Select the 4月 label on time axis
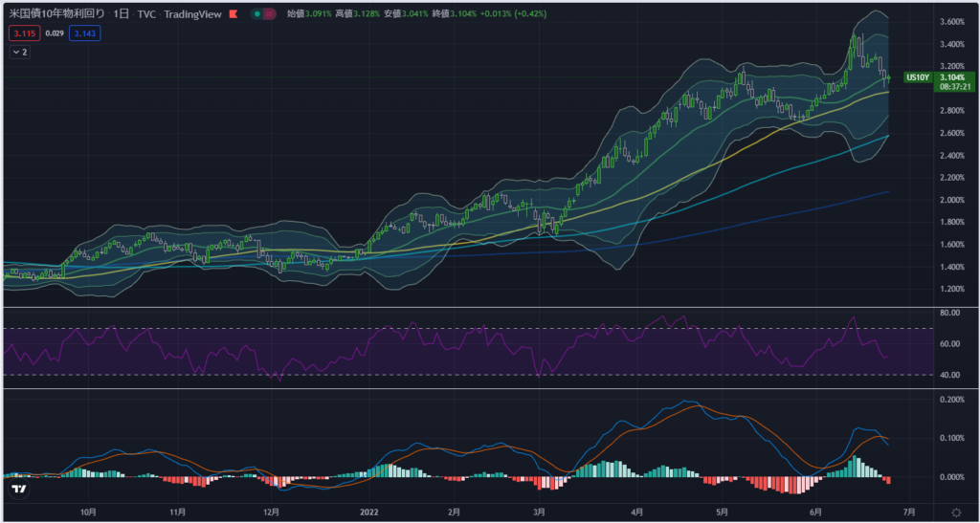Image resolution: width=980 pixels, height=523 pixels. [x=636, y=512]
